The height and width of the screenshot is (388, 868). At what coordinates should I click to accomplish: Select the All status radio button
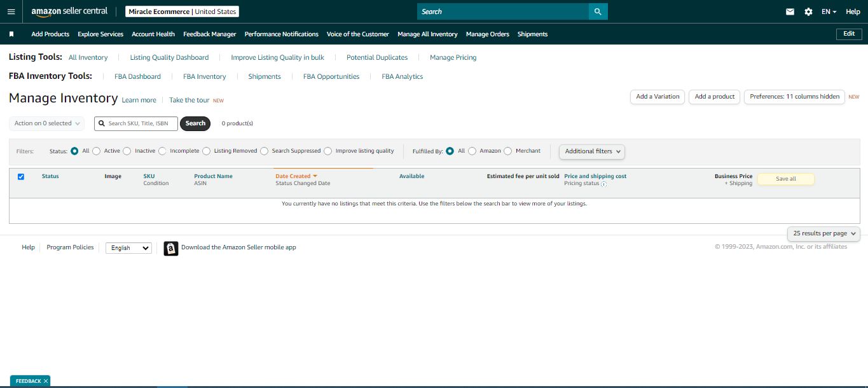tap(74, 151)
